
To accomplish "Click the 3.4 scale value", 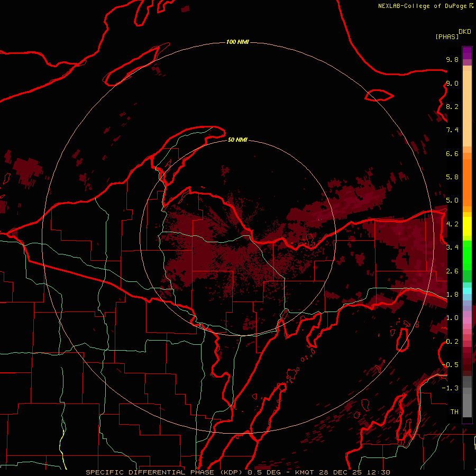I will click(x=452, y=248).
